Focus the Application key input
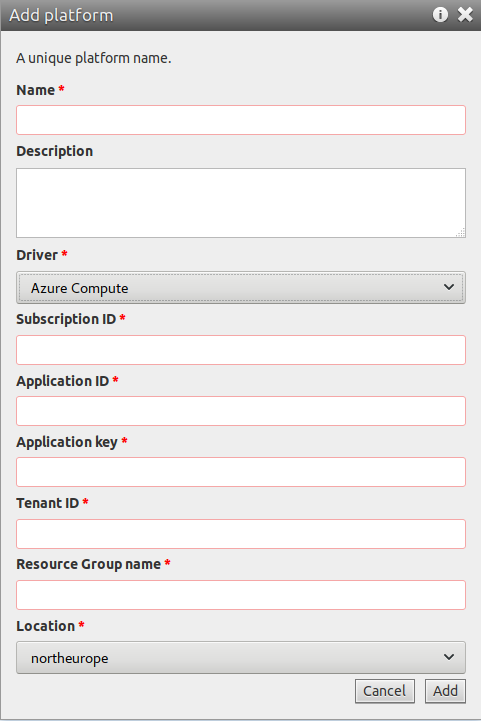Screen dimensions: 481x721 click(241, 472)
